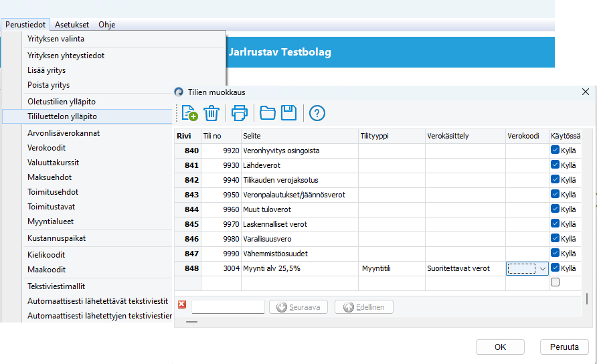
Task: Click the Verokäsittely column header
Action: click(x=465, y=136)
